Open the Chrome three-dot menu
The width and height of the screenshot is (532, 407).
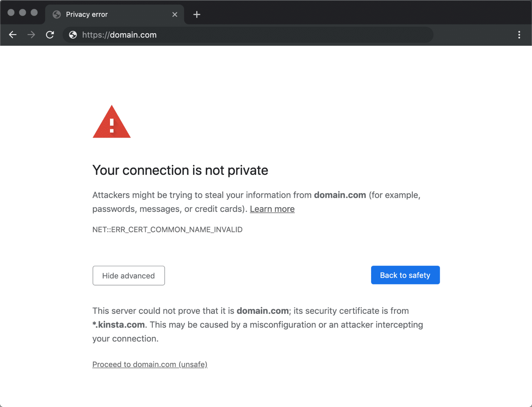point(519,35)
